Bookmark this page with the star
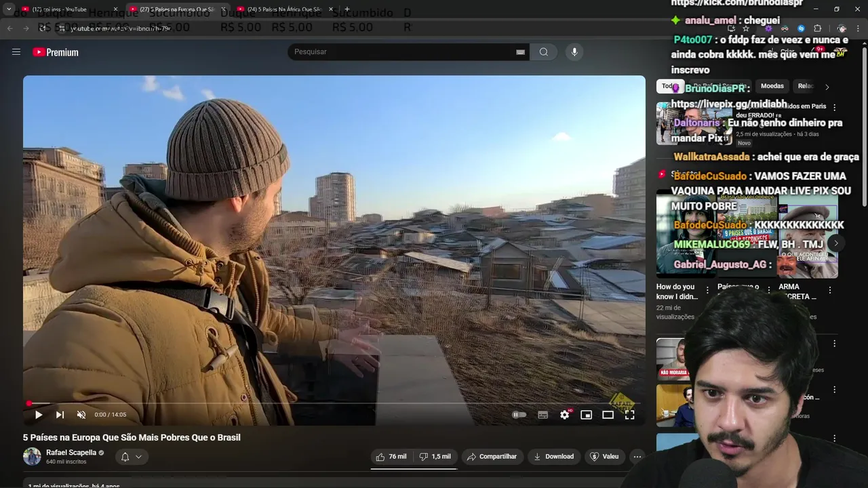The width and height of the screenshot is (868, 488). tap(746, 28)
